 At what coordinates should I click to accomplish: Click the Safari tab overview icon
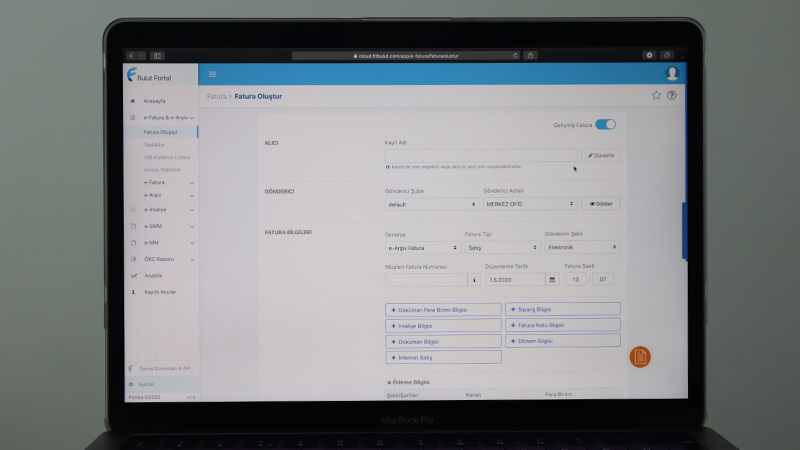(x=666, y=55)
